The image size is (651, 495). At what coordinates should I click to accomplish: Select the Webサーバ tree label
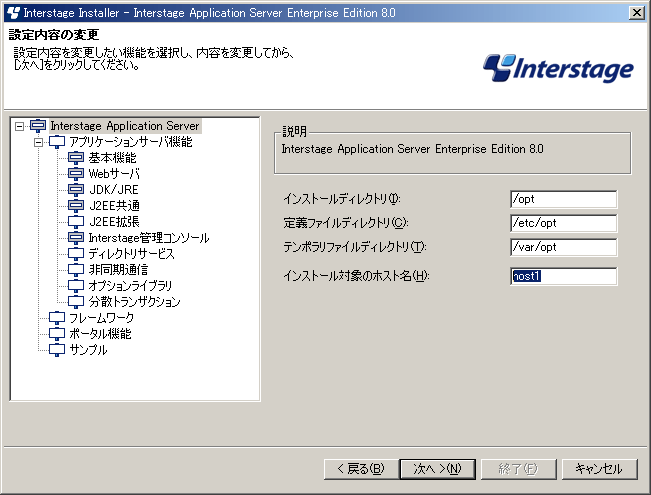click(x=114, y=174)
